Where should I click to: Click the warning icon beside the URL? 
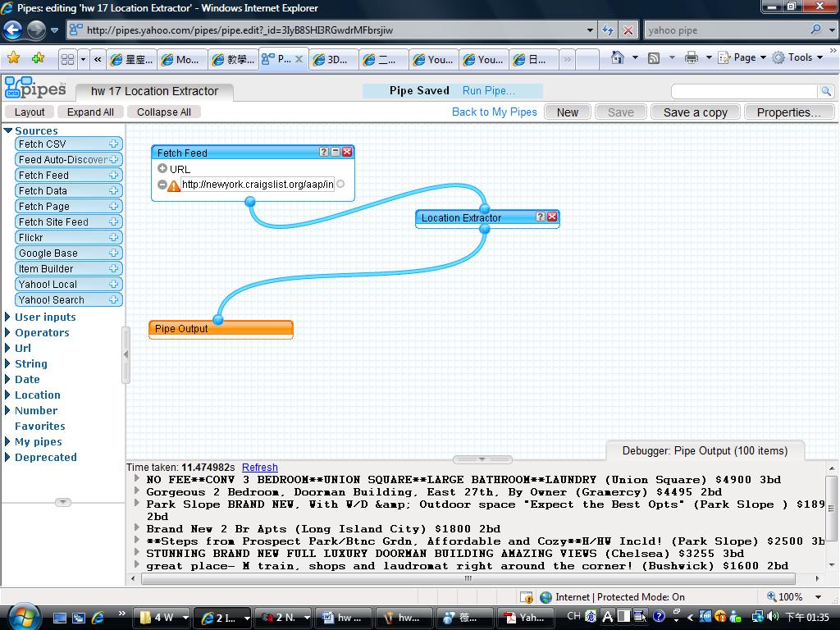coord(174,186)
